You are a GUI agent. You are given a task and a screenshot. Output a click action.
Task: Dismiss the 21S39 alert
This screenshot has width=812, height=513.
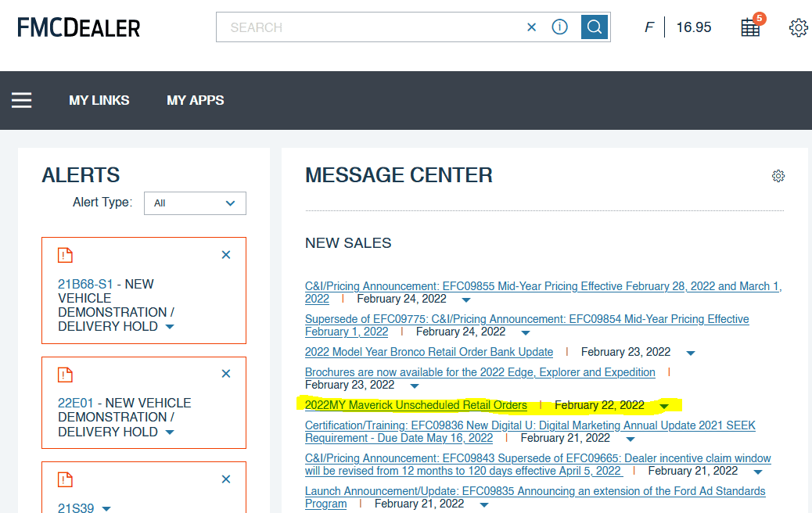tap(226, 479)
